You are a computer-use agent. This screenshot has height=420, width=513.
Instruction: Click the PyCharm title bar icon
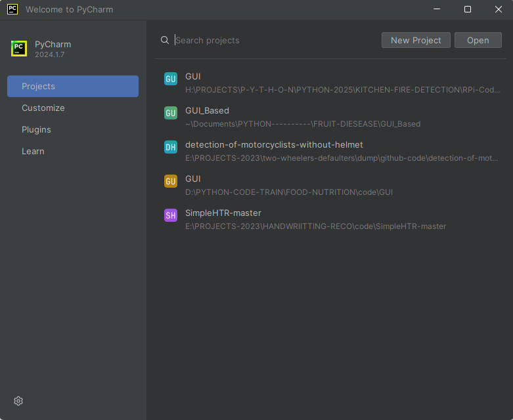pos(12,9)
